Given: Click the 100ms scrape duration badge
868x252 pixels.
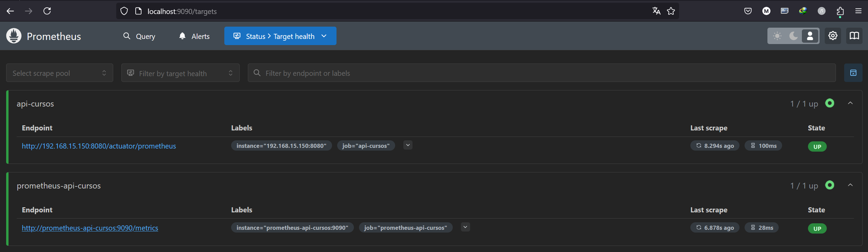Looking at the screenshot, I should [x=763, y=146].
